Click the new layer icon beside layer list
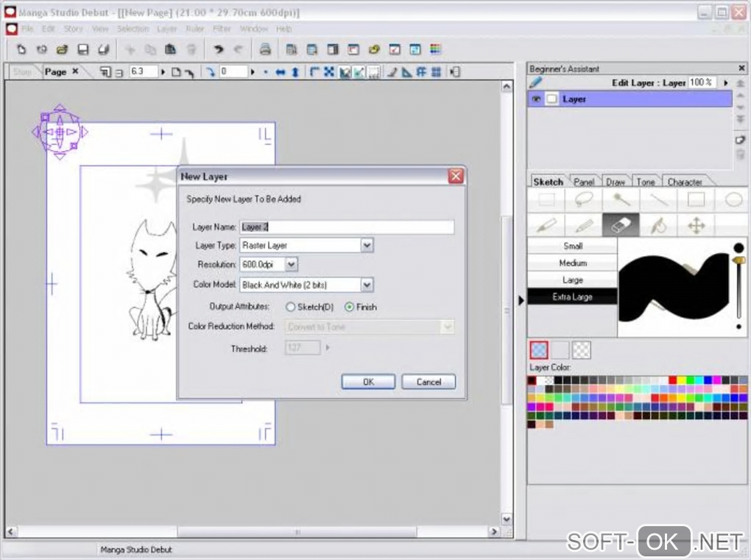The height and width of the screenshot is (560, 751). click(x=740, y=140)
